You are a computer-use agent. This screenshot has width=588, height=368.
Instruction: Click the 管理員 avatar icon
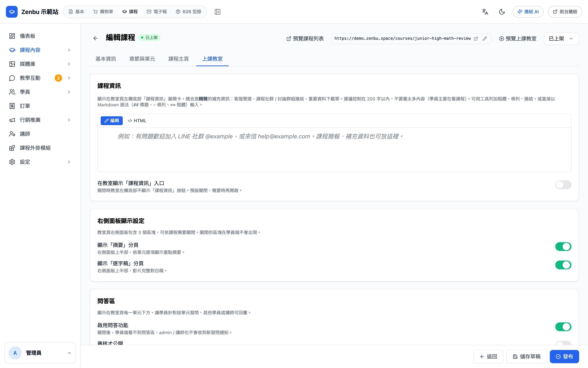[15, 353]
